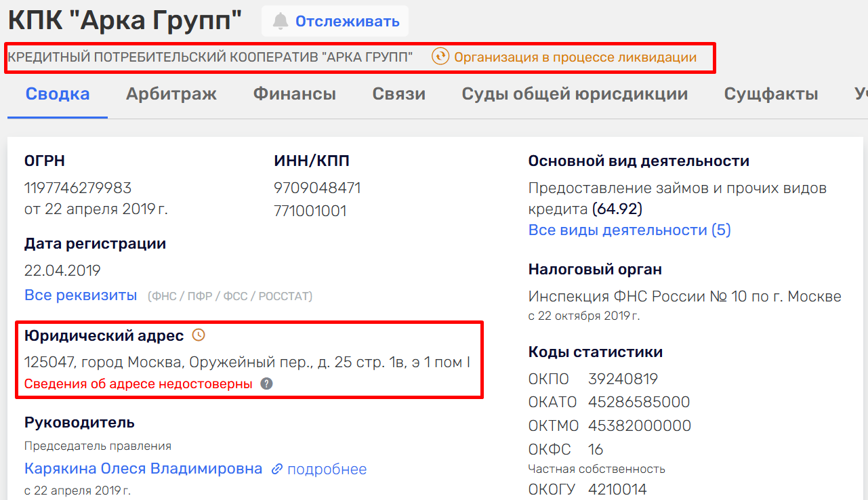Click the Юридический адрес heading
This screenshot has height=500, width=868.
click(104, 335)
